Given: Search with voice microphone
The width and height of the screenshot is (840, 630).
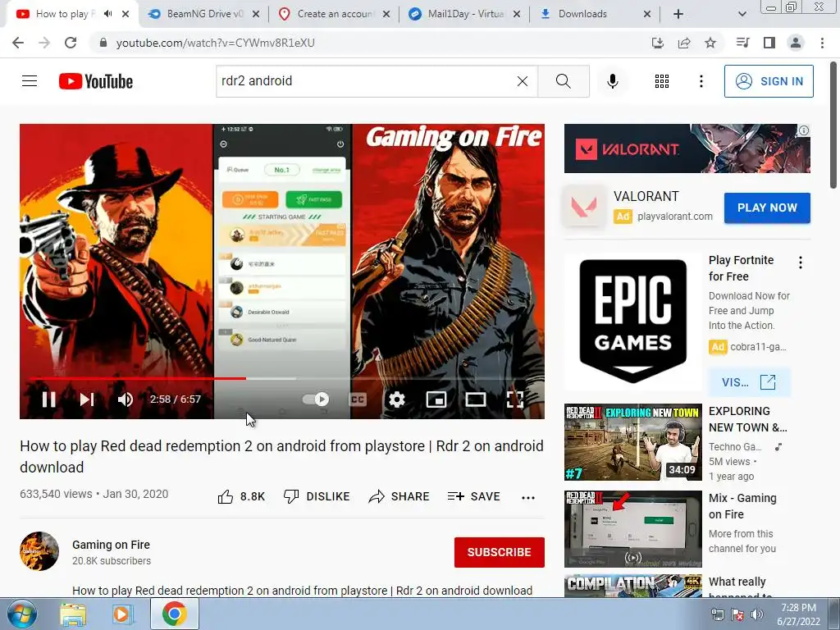Looking at the screenshot, I should [613, 81].
